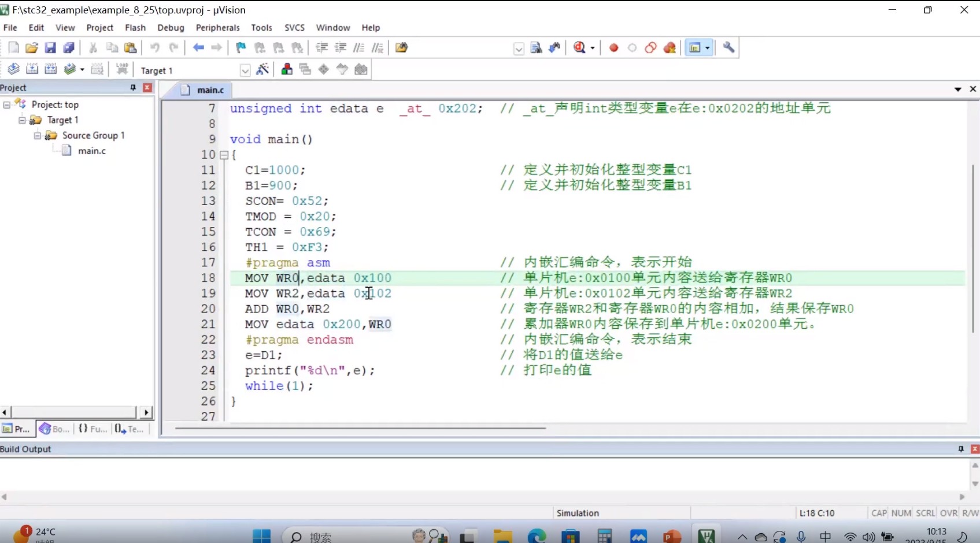Comment out the selected lines
Viewport: 980px width, 543px height.
pyautogui.click(x=359, y=48)
